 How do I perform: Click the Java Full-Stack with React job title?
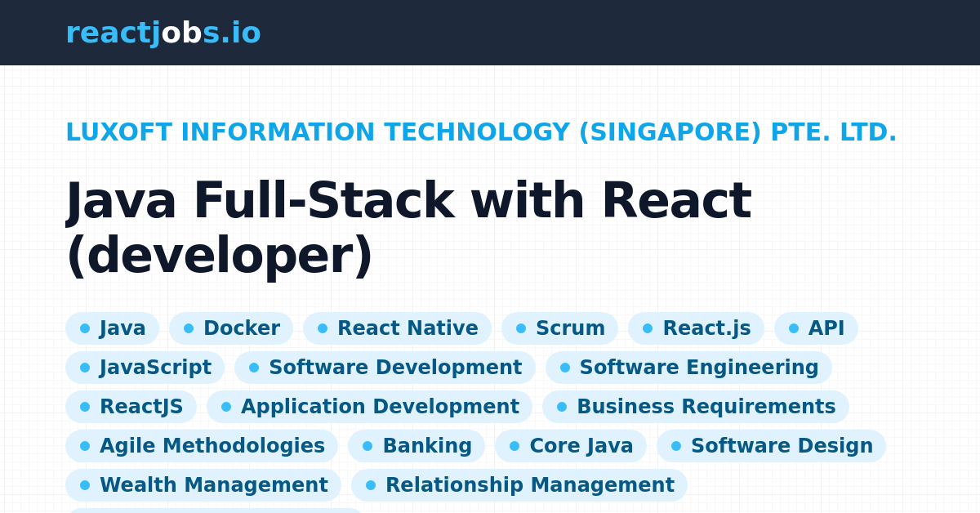coord(408,229)
